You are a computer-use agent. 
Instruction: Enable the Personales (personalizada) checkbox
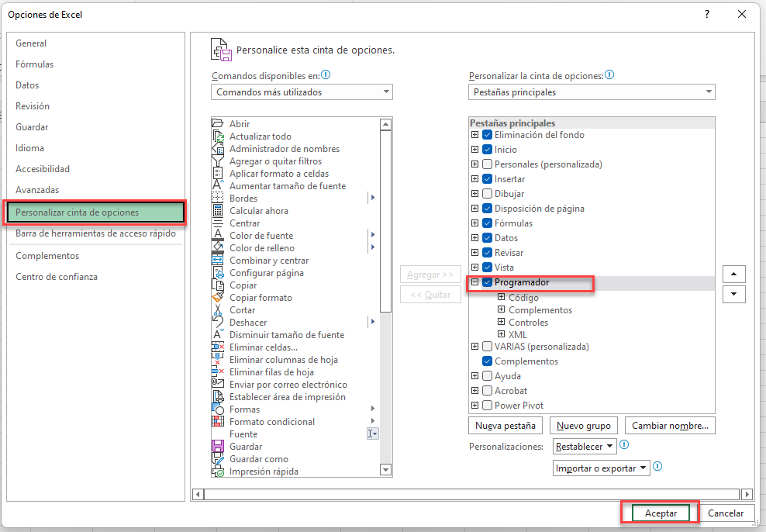pos(487,164)
